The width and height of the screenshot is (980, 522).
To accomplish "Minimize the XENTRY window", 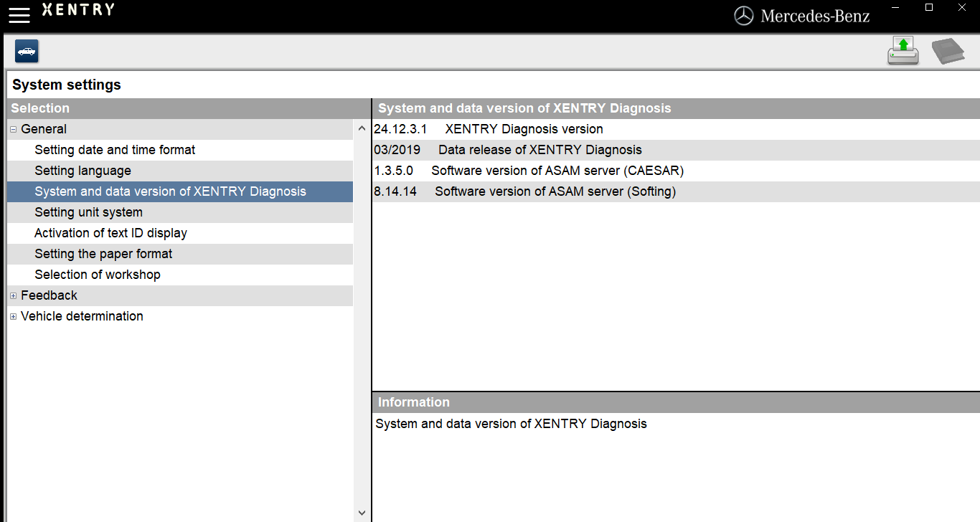I will tap(896, 7).
